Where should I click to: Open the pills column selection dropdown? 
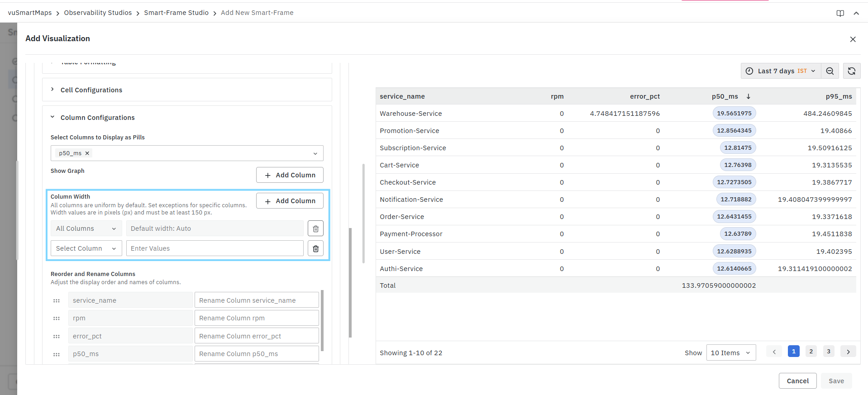(187, 153)
